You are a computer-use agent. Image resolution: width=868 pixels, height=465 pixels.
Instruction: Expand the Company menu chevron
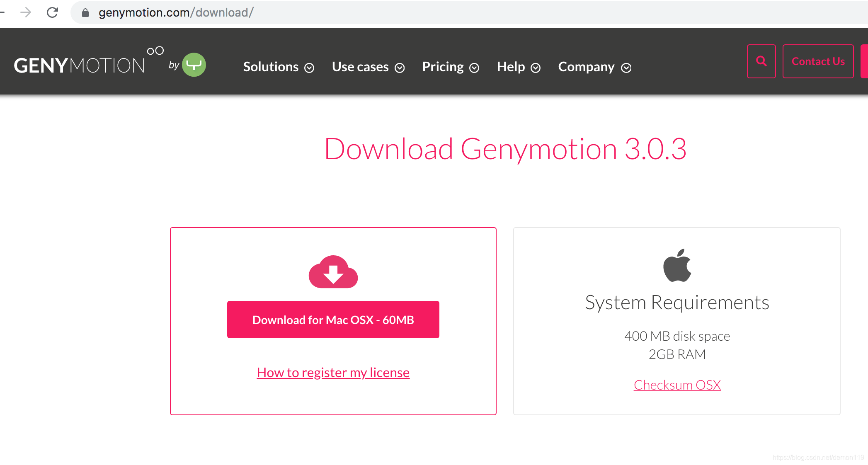[626, 68]
